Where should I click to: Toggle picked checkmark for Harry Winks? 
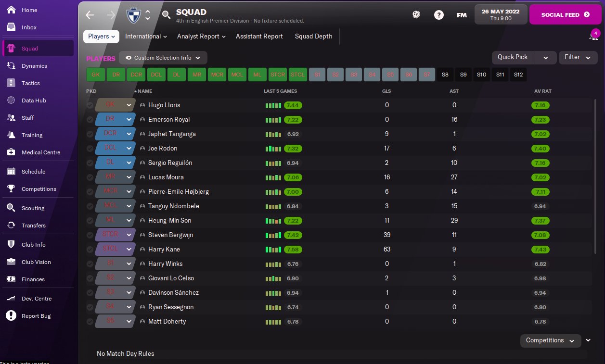(90, 264)
